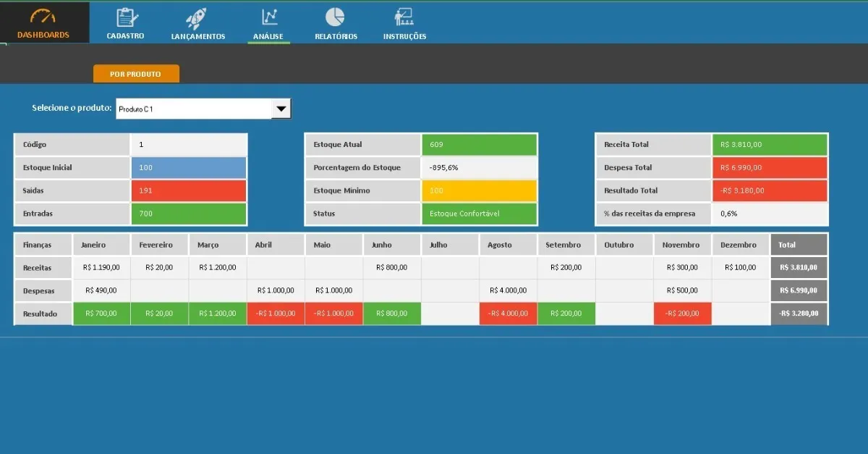Click the Janeiro column header
The width and height of the screenshot is (868, 454).
tap(101, 245)
